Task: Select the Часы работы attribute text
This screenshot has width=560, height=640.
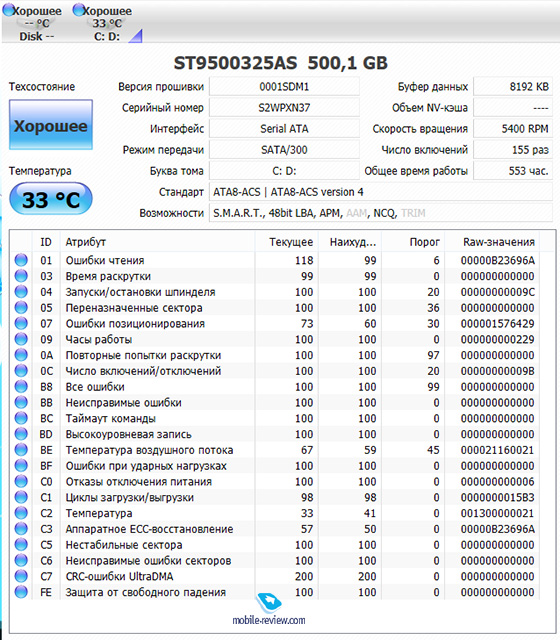Action: 99,340
